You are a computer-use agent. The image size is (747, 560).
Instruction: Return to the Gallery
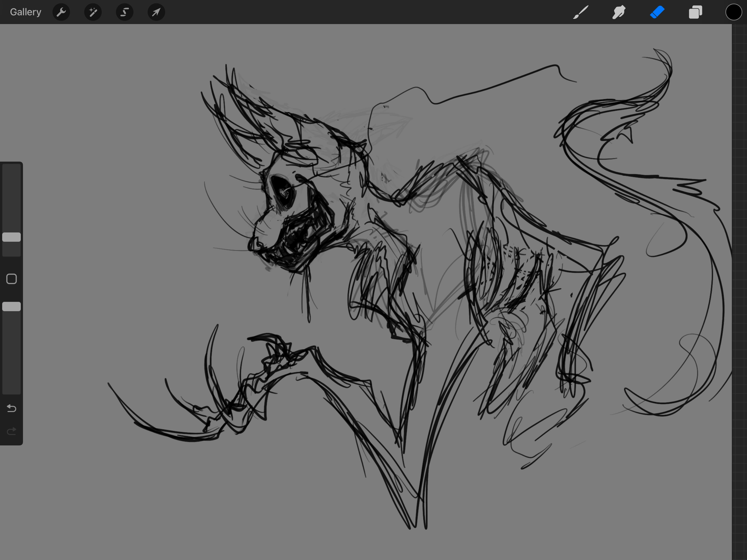click(25, 12)
